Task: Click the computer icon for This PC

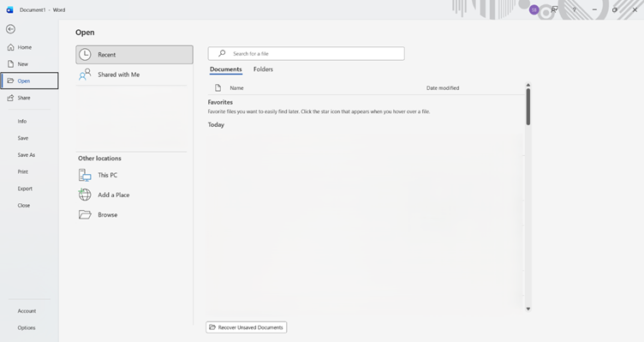Action: coord(85,175)
